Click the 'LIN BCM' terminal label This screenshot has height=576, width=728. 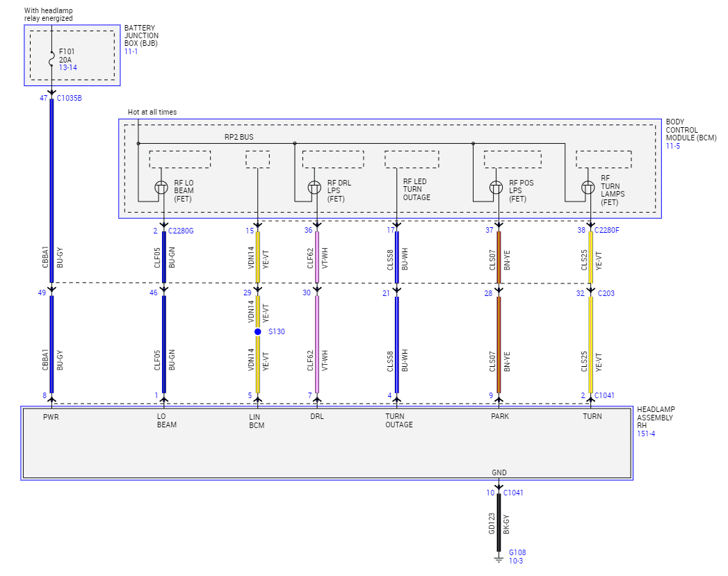257,421
